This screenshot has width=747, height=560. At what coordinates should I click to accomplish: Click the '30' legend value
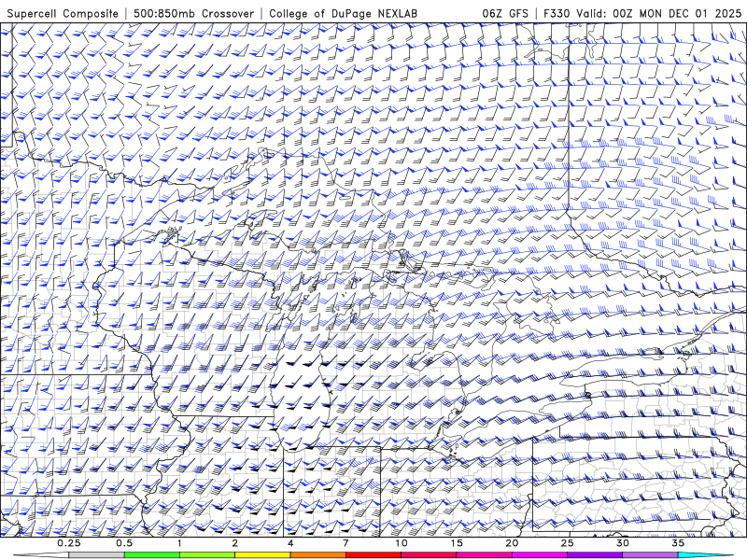pos(622,543)
